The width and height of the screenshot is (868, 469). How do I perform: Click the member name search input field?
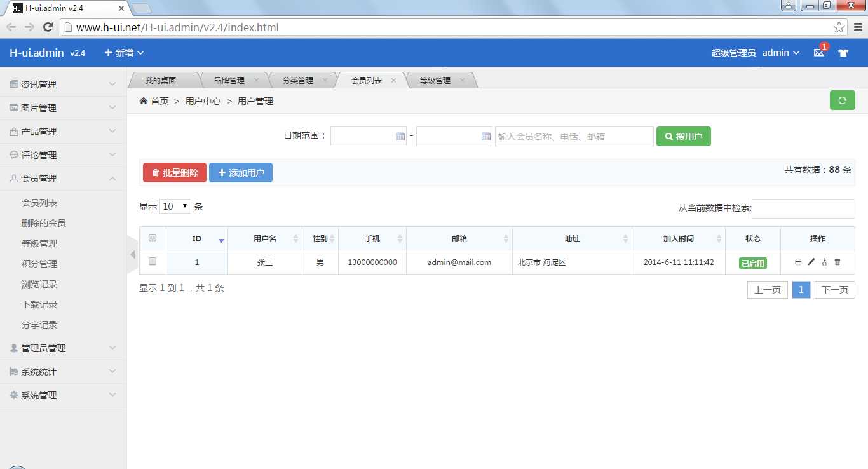click(574, 137)
